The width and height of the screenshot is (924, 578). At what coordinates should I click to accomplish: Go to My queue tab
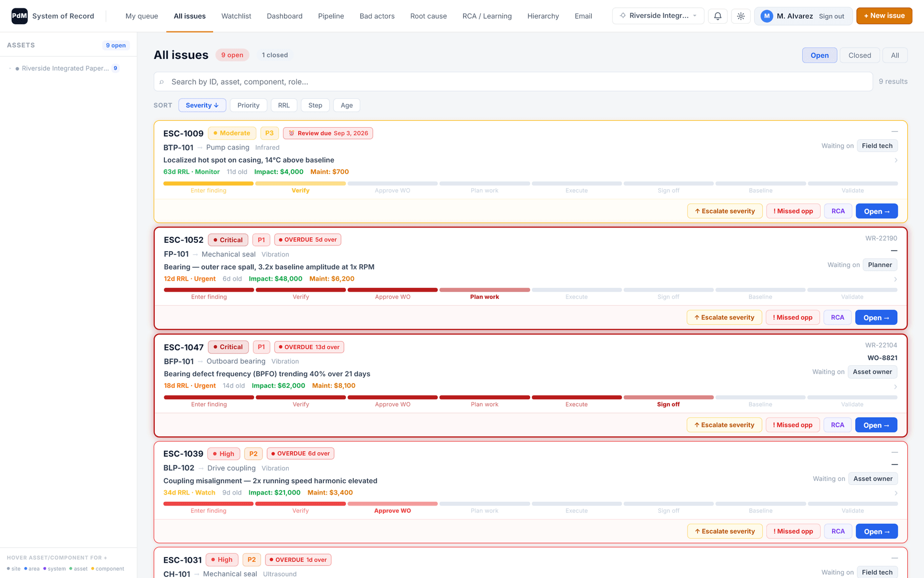142,16
